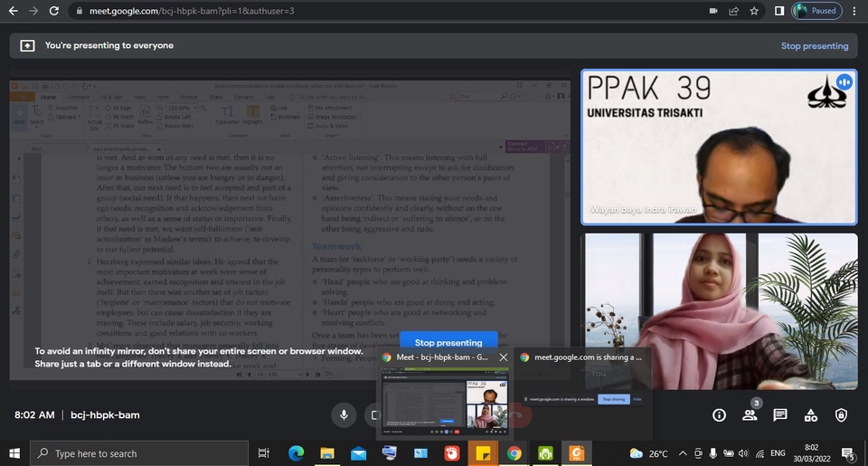868x466 pixels.
Task: Launch Microsoft Edge from the taskbar
Action: pyautogui.click(x=297, y=453)
